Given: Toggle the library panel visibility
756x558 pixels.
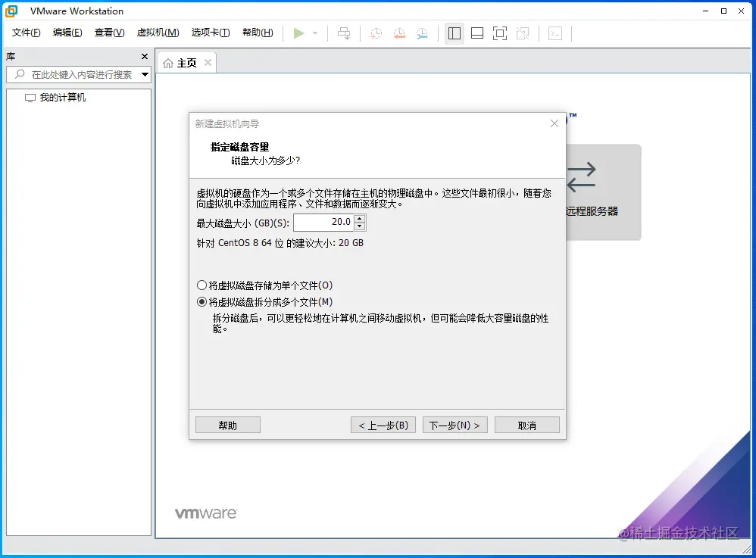Looking at the screenshot, I should [x=454, y=33].
